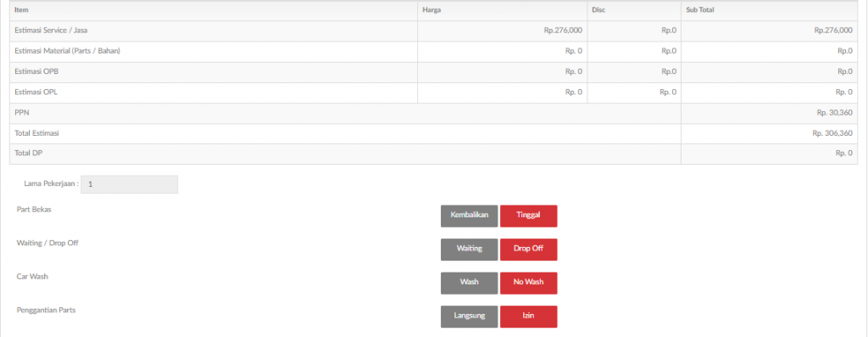Click Harga value in Estimasi Material row
This screenshot has width=868, height=337.
tap(574, 51)
